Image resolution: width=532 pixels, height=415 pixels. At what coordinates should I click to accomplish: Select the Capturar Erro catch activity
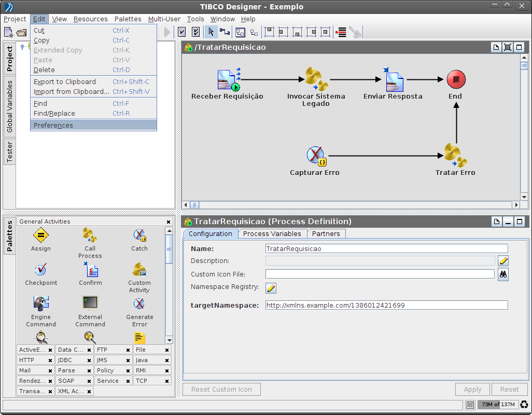tap(315, 156)
